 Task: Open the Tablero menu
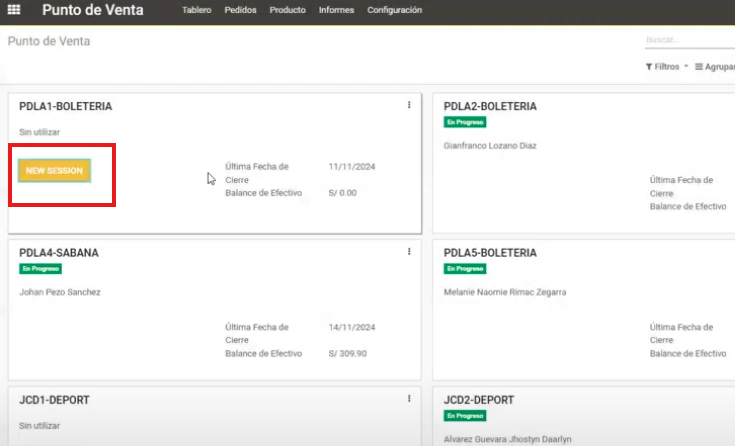tap(197, 10)
